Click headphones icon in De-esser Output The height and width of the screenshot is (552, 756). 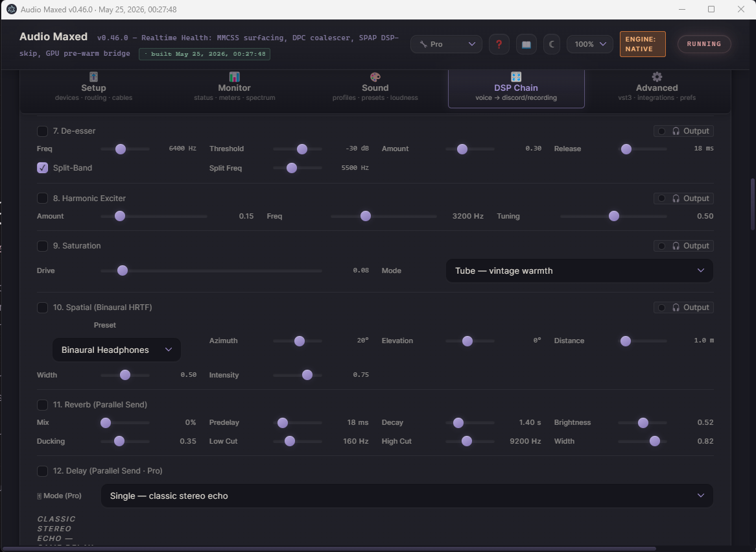pos(676,131)
